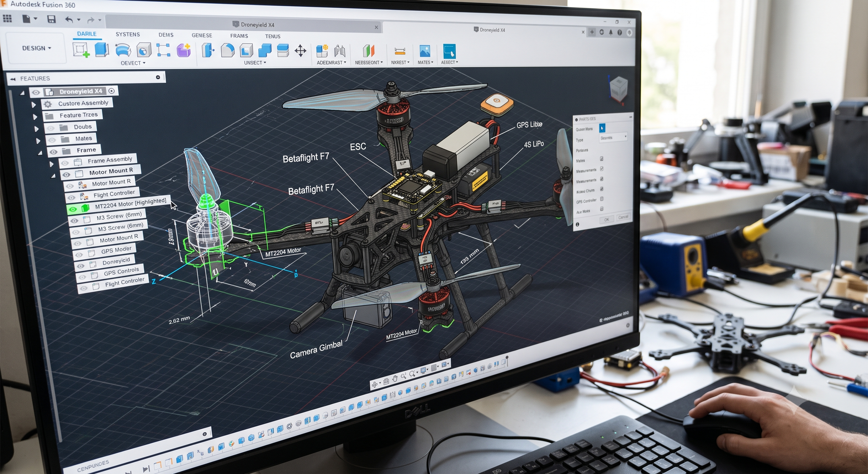Viewport: 868px width, 474px height.
Task: Enable the Aur Moks checkbox
Action: (602, 209)
